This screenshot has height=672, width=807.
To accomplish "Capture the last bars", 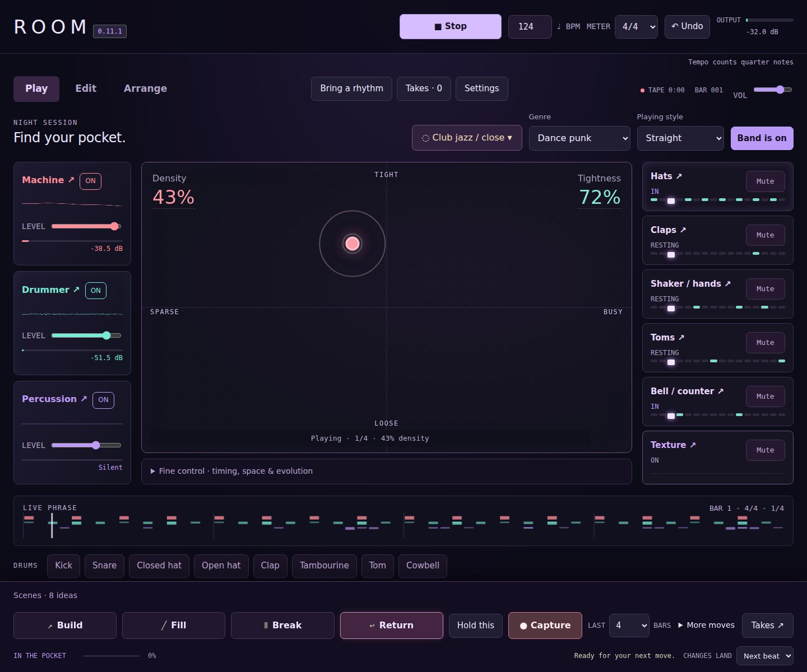I will [545, 626].
